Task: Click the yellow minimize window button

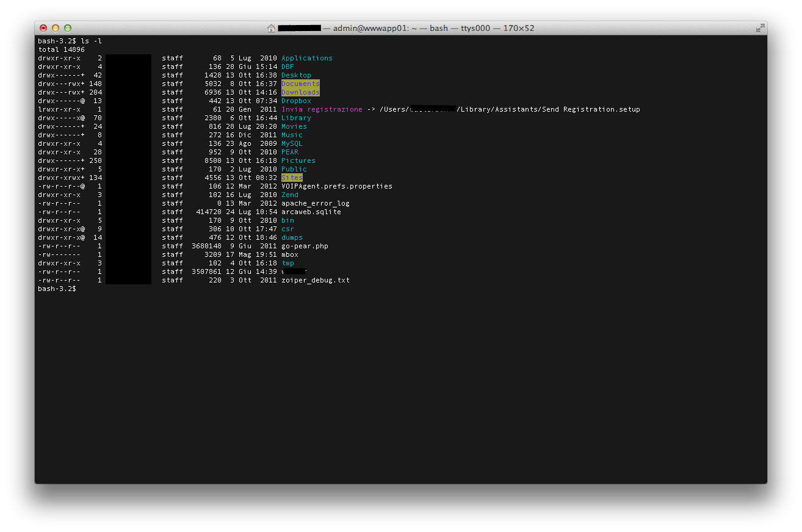Action: point(56,28)
